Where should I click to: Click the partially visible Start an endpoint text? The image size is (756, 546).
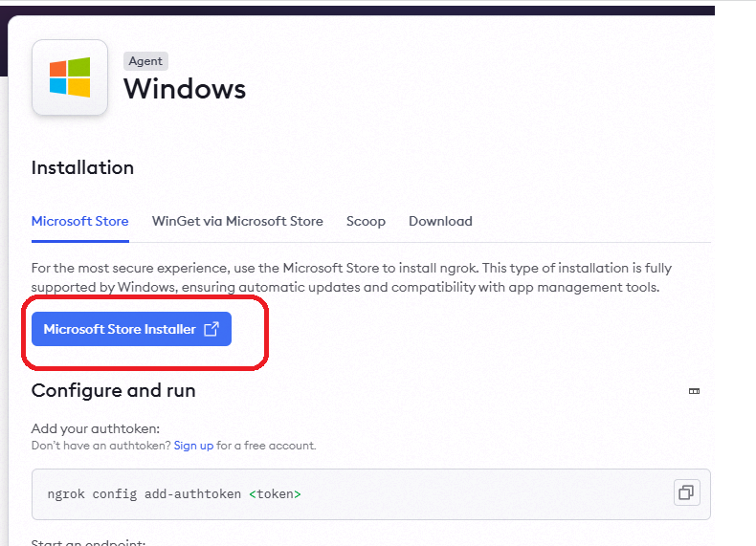click(88, 542)
